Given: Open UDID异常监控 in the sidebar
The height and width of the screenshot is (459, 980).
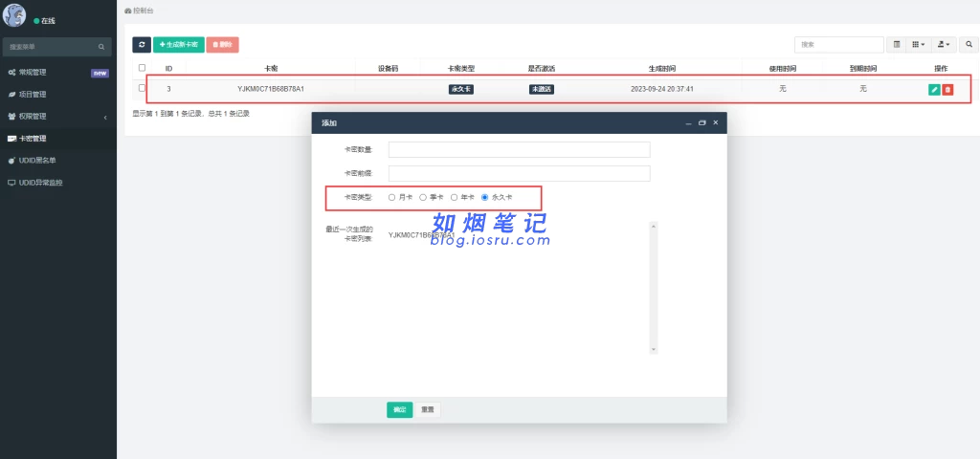Looking at the screenshot, I should (58, 183).
